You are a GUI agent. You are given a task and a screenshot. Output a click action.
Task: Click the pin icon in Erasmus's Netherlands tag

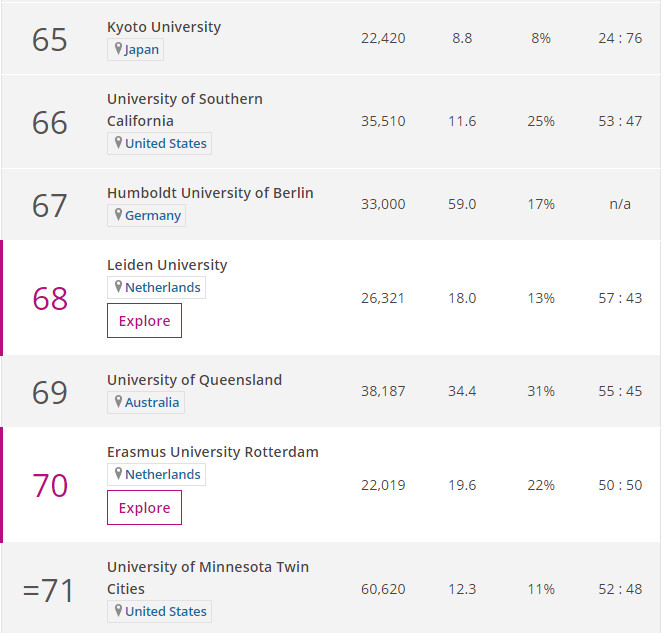tap(118, 473)
